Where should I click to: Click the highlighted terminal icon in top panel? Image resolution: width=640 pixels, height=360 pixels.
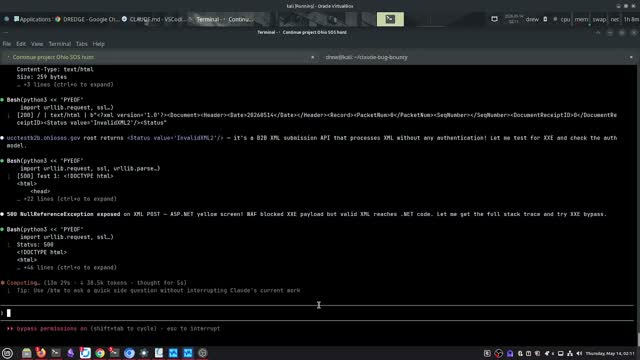[390, 19]
